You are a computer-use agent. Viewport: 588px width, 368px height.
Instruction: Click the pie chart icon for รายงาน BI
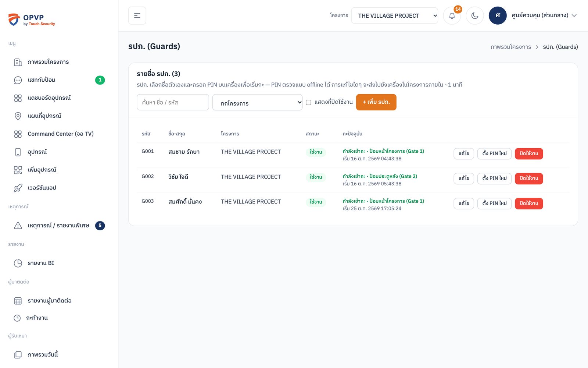(18, 263)
